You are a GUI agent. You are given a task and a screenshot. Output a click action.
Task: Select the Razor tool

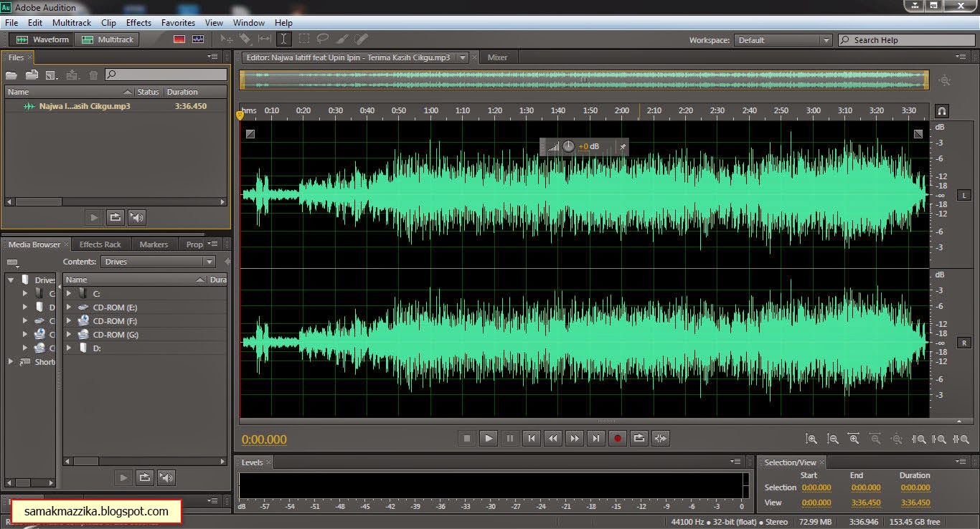coord(245,39)
